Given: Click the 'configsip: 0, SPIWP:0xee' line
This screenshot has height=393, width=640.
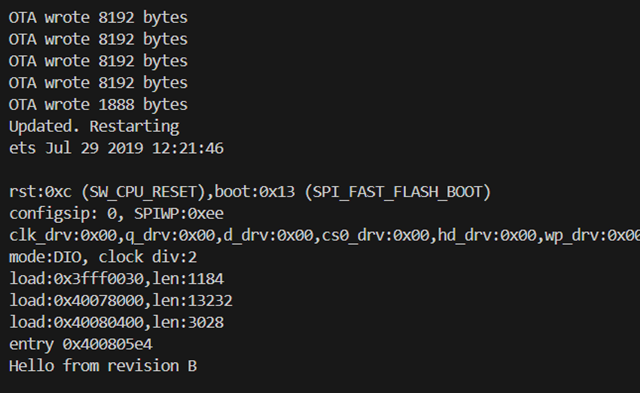Looking at the screenshot, I should (116, 213).
